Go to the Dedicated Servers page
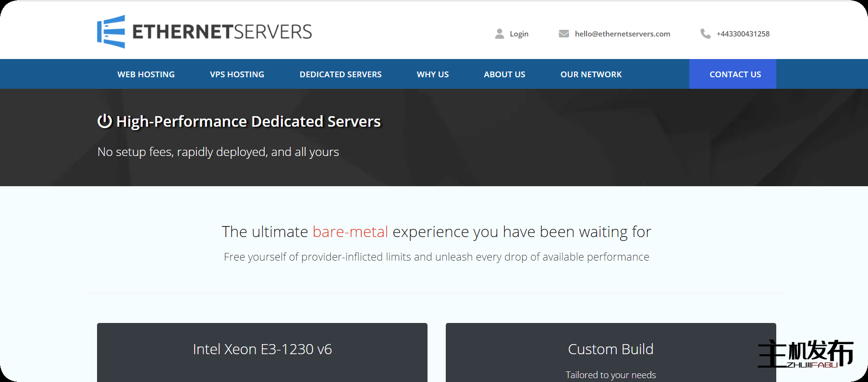Screen dimensions: 868x382 pos(341,74)
